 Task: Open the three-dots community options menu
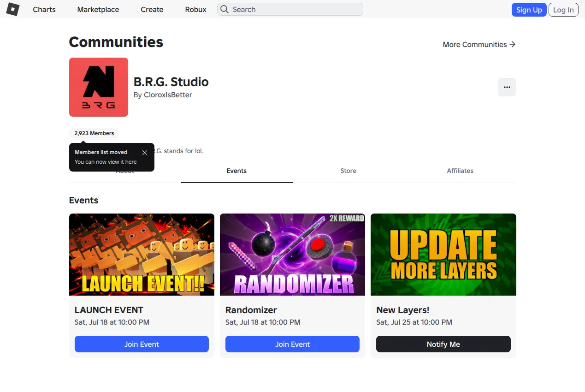pos(507,87)
